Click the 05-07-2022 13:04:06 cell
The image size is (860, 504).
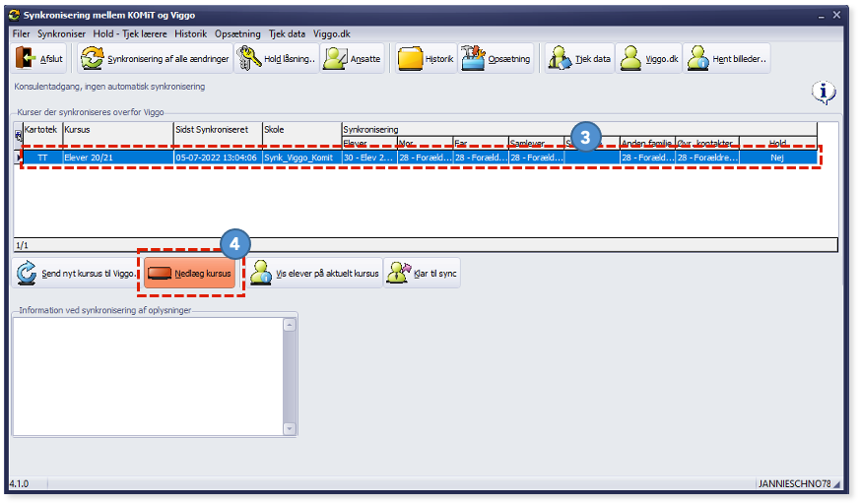point(218,157)
